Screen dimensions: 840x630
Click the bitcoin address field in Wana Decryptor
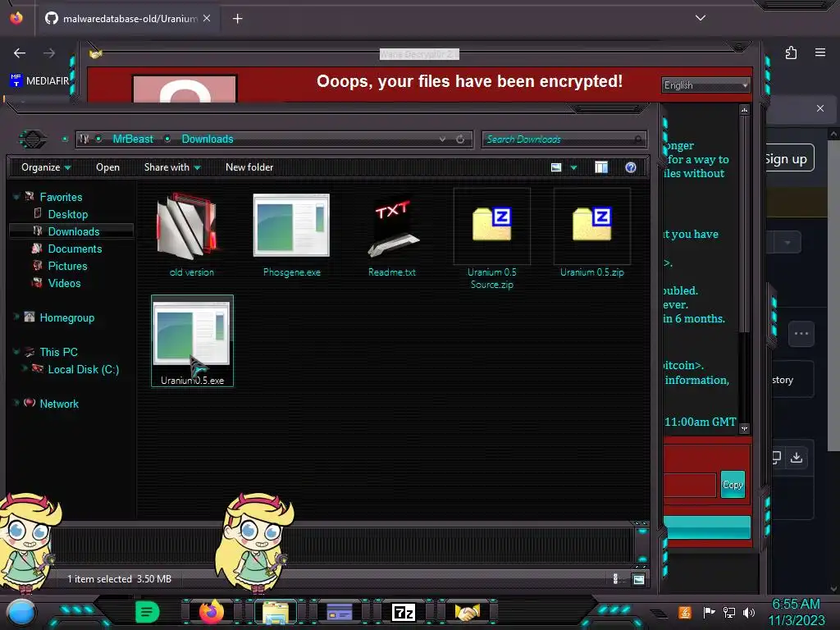click(689, 486)
